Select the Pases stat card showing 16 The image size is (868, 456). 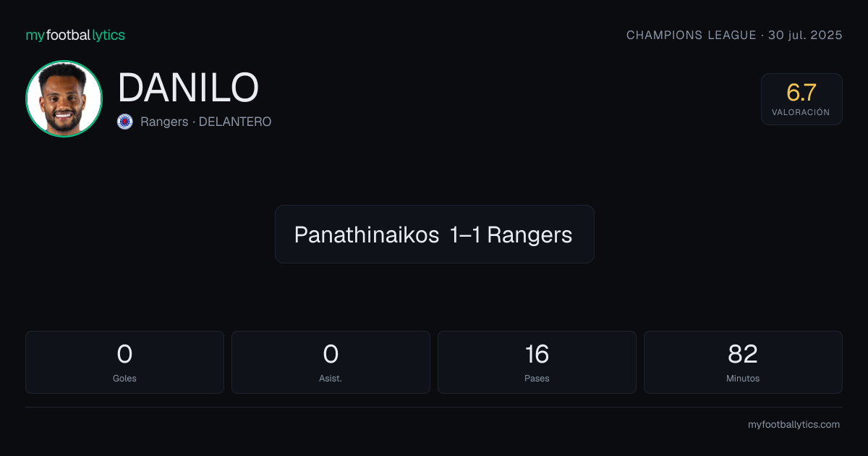coord(537,362)
